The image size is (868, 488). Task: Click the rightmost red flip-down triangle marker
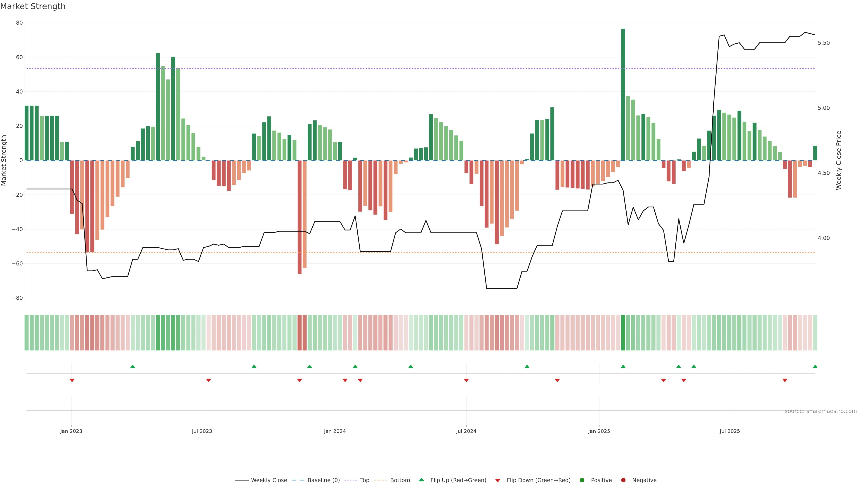[x=785, y=380]
